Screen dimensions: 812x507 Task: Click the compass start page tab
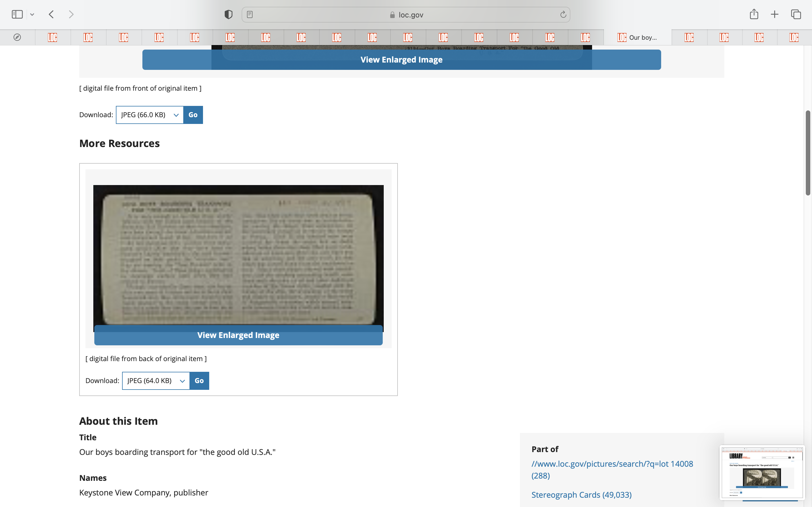click(x=17, y=37)
